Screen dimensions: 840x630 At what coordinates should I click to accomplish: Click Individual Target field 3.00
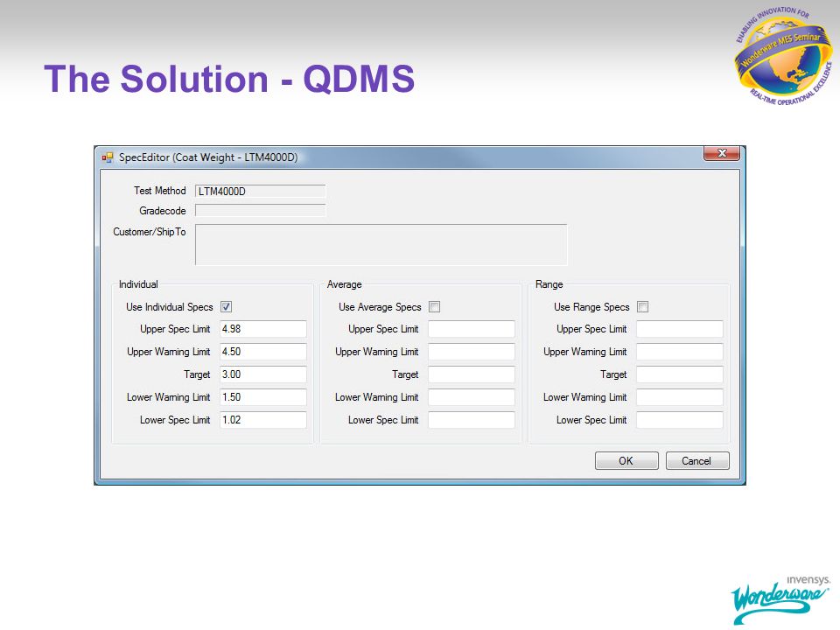tap(263, 374)
